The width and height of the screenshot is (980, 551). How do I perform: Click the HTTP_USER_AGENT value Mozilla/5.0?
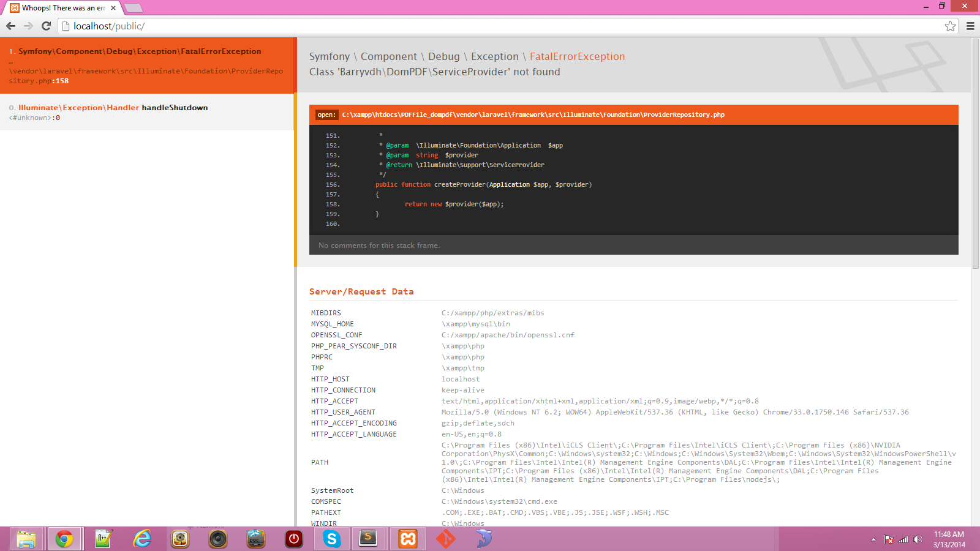pyautogui.click(x=675, y=412)
